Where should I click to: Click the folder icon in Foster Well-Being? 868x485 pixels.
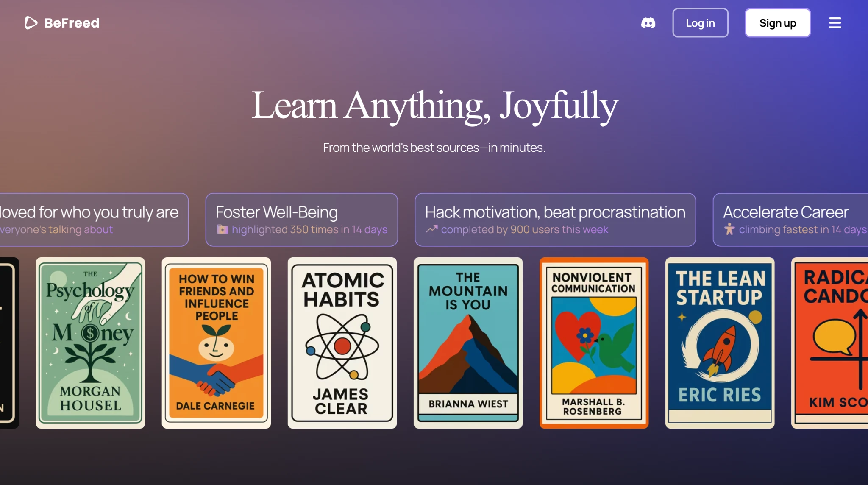coord(222,229)
